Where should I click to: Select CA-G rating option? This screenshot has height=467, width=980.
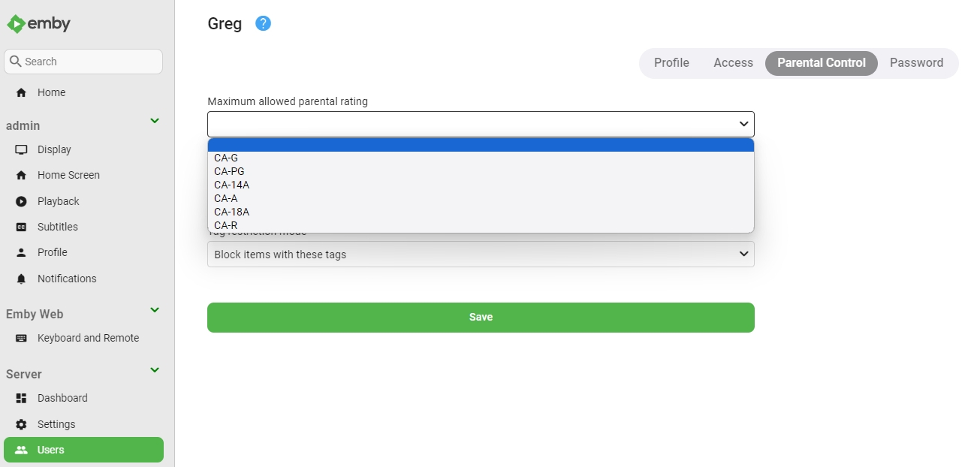pyautogui.click(x=481, y=158)
